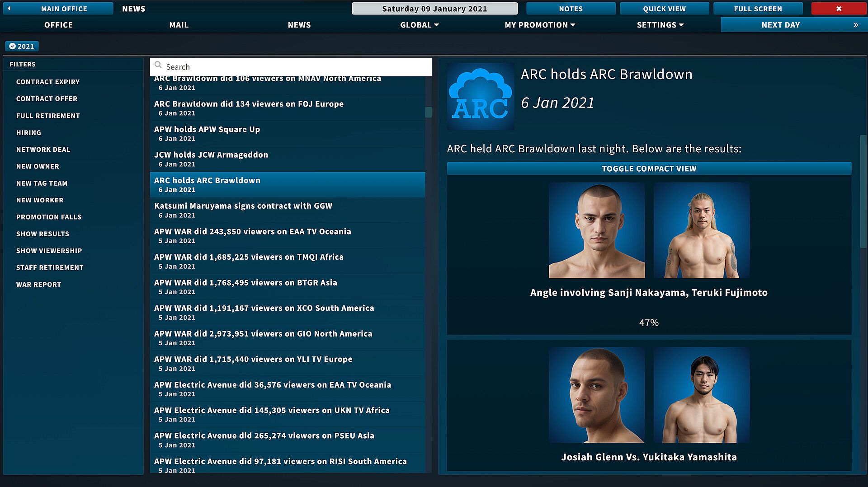Image resolution: width=868 pixels, height=487 pixels.
Task: Expand the Global dropdown menu
Action: pyautogui.click(x=420, y=25)
